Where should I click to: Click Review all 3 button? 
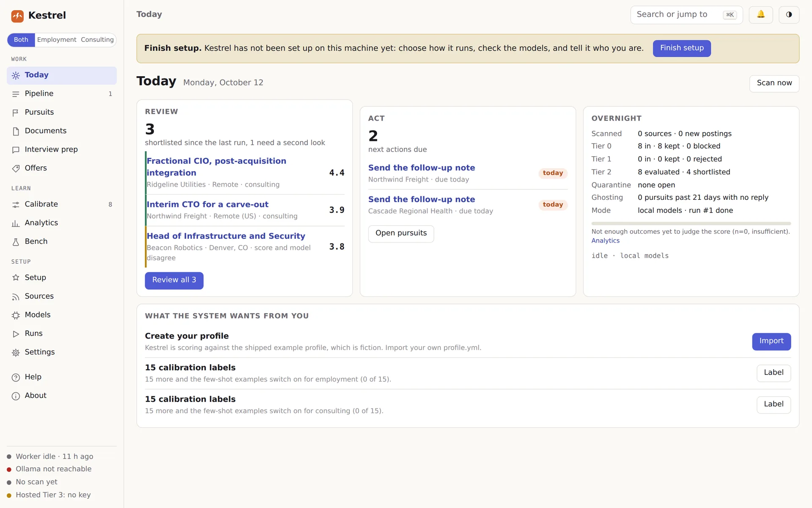pos(174,280)
